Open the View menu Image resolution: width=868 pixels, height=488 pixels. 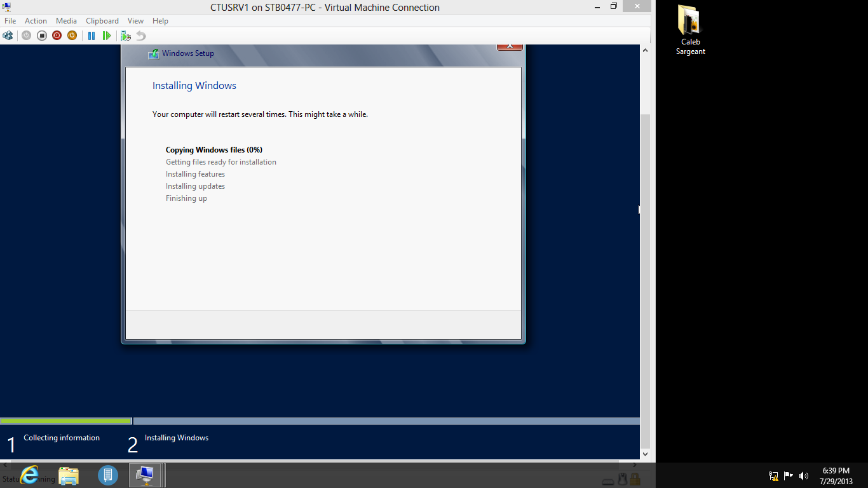click(x=135, y=21)
